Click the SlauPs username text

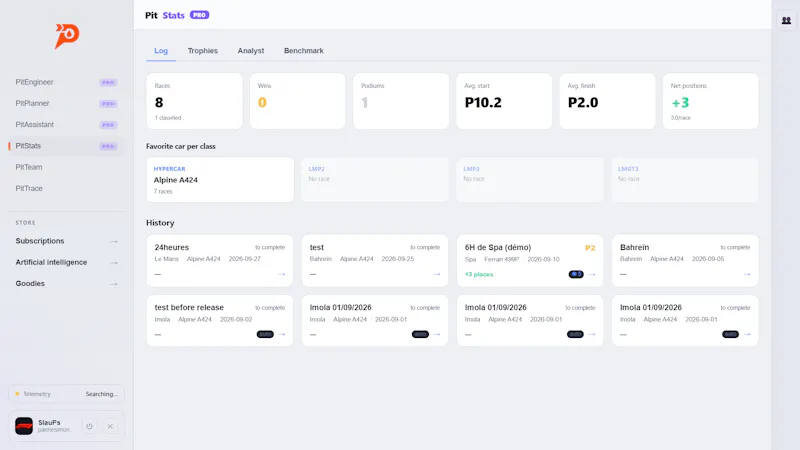click(x=49, y=422)
